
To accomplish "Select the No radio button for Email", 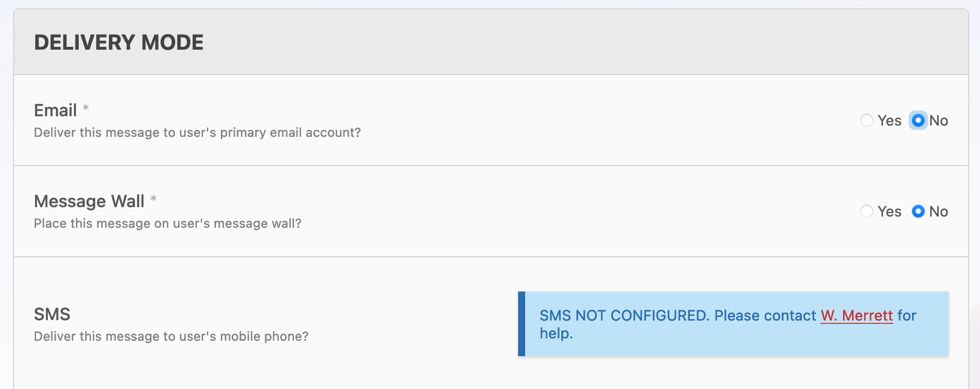I will pos(918,120).
